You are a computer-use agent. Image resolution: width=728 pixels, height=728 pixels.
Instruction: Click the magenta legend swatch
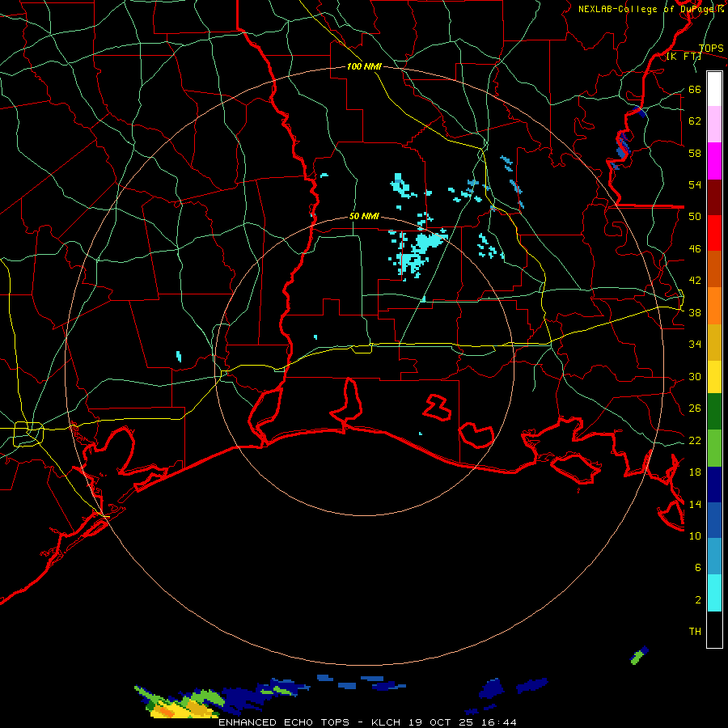(714, 161)
